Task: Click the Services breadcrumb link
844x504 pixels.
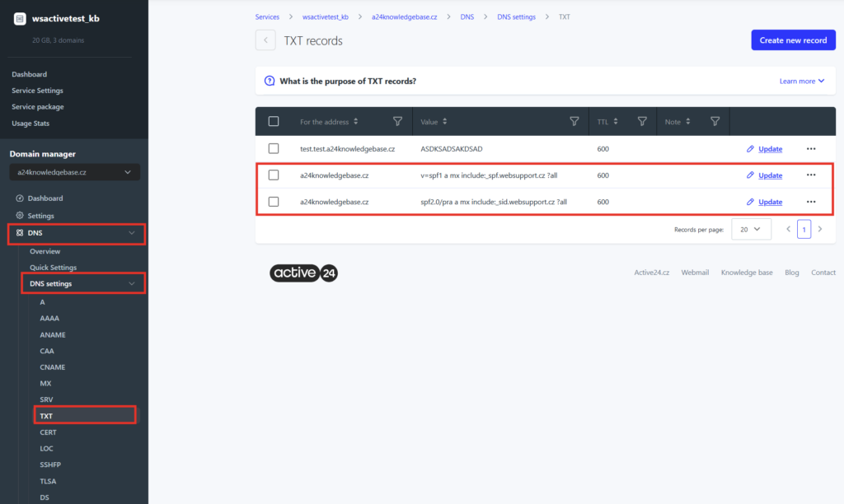Action: (267, 16)
